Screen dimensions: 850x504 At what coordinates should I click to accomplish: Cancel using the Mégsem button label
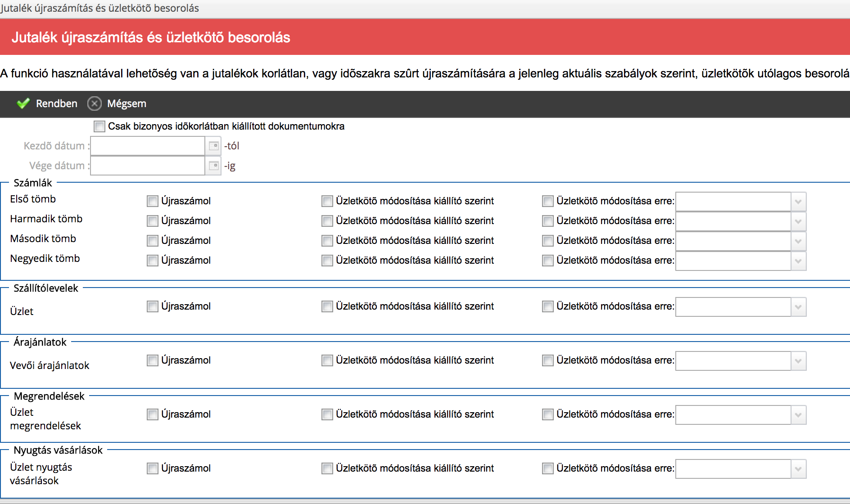click(127, 104)
